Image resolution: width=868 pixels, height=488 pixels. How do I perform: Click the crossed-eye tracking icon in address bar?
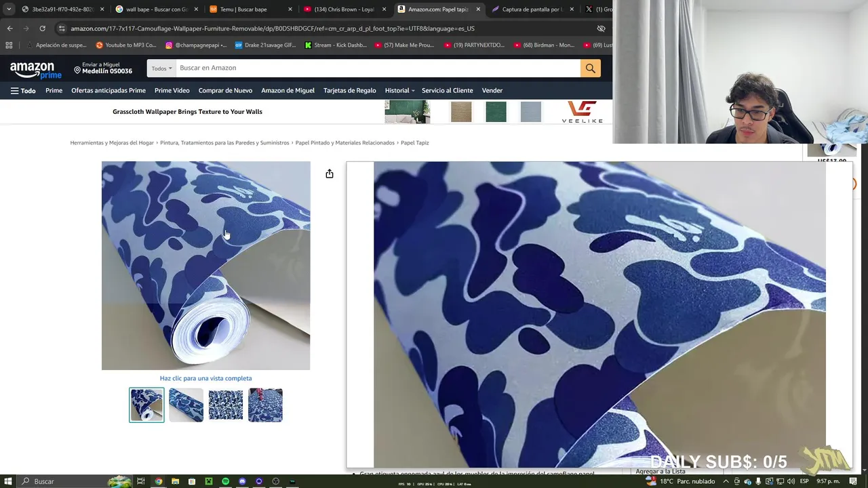pyautogui.click(x=601, y=28)
